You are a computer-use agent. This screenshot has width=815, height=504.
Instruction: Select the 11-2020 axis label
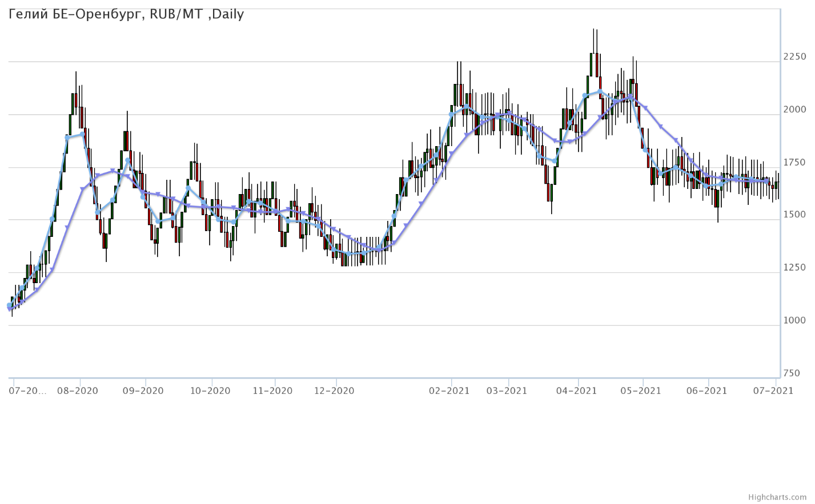272,391
